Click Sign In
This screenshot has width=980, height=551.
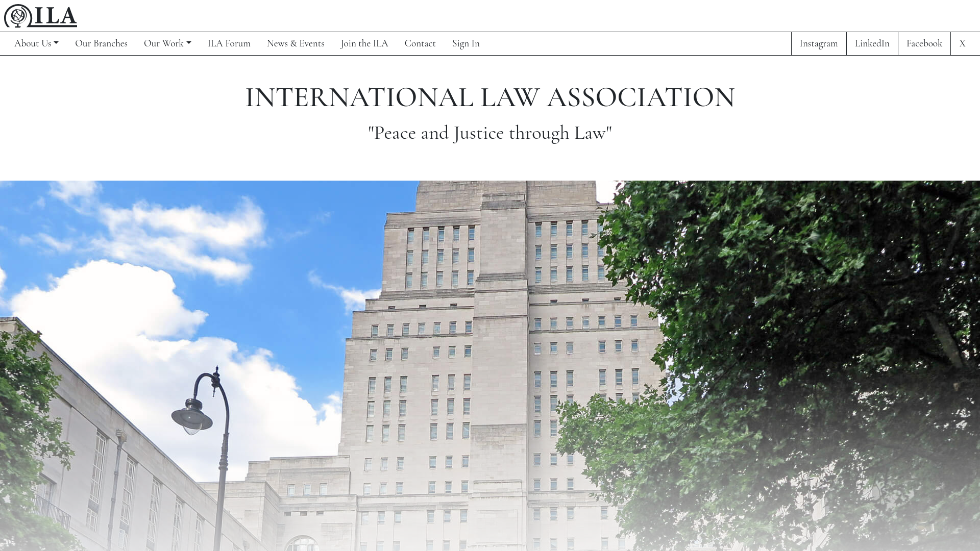466,43
